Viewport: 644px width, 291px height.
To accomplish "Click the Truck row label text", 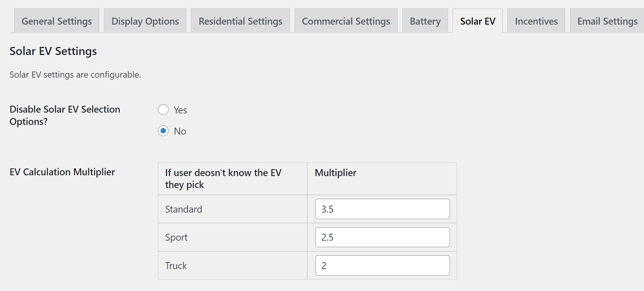I will coord(176,266).
